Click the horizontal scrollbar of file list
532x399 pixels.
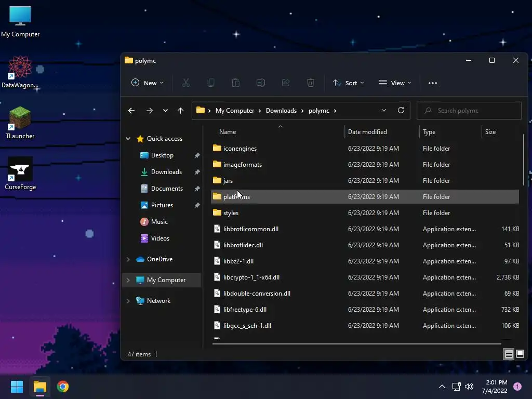(x=356, y=344)
